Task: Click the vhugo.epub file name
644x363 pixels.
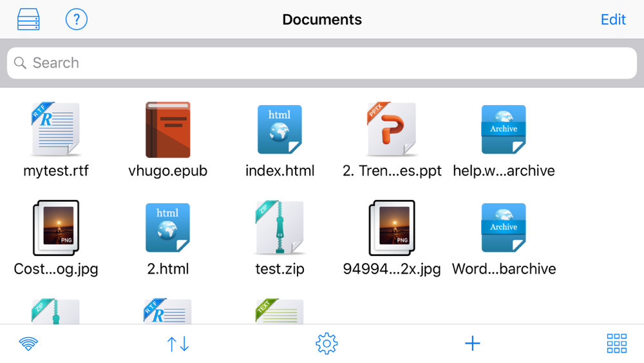Action: click(x=168, y=171)
